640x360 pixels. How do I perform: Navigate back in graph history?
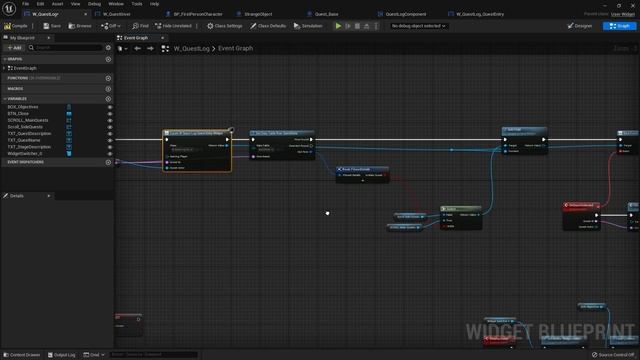point(138,49)
